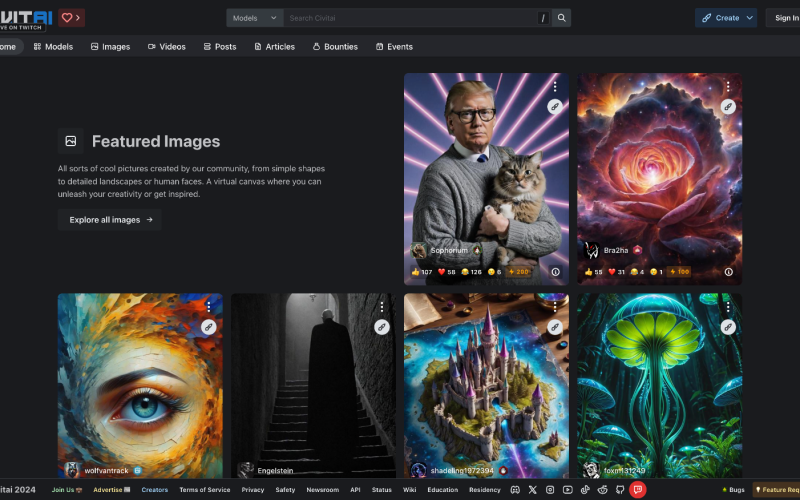800x500 pixels.
Task: Open the three-dot menu on Bra2ha's rose image
Action: (x=728, y=87)
